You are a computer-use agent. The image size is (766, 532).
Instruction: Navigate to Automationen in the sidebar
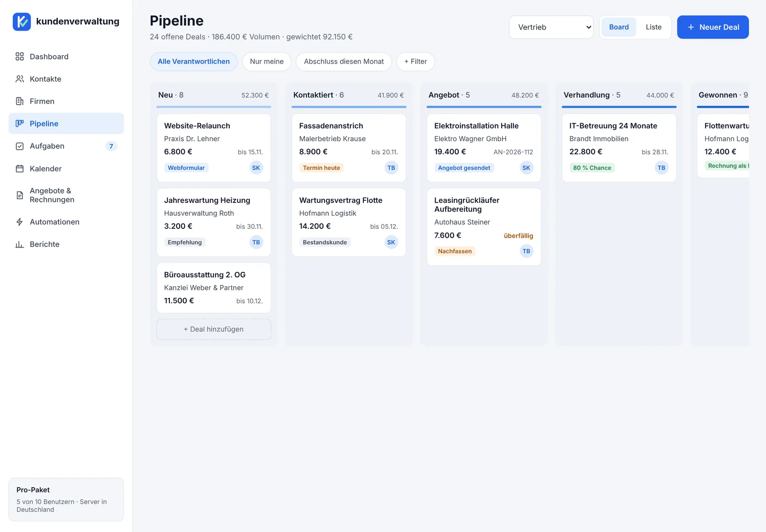point(66,222)
